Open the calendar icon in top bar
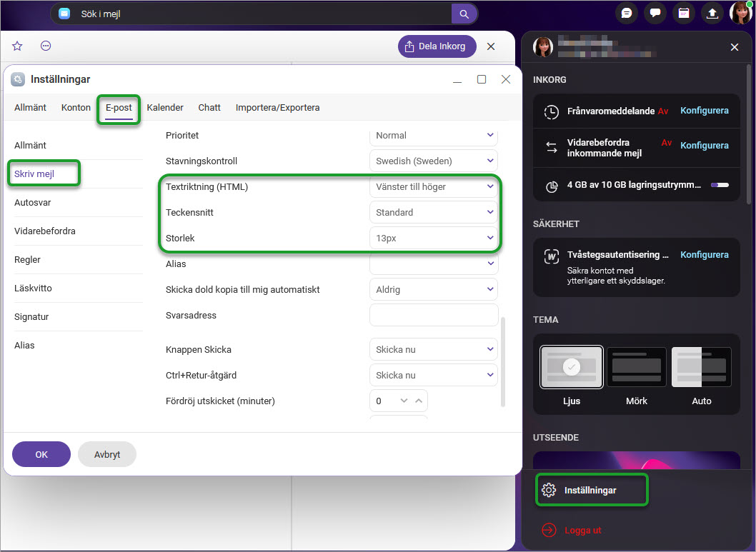Screen dimensions: 756x552 tap(684, 14)
